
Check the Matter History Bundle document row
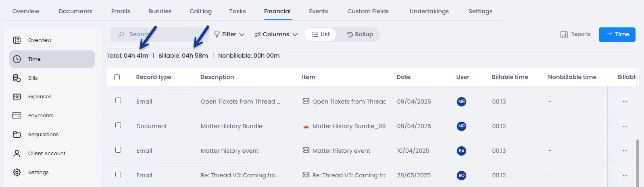tap(118, 125)
